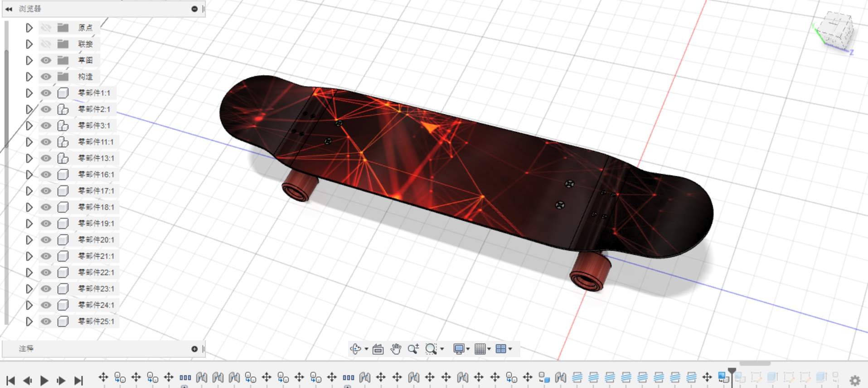The height and width of the screenshot is (388, 868).
Task: Click the browser vertical scrollbar
Action: 6,99
